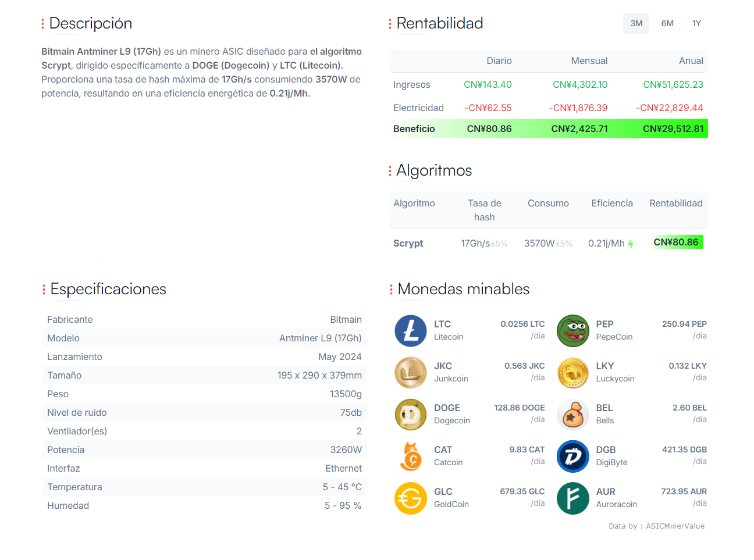754x560 pixels.
Task: Click the annual electricity -CN¥22,829.44 value
Action: point(670,108)
